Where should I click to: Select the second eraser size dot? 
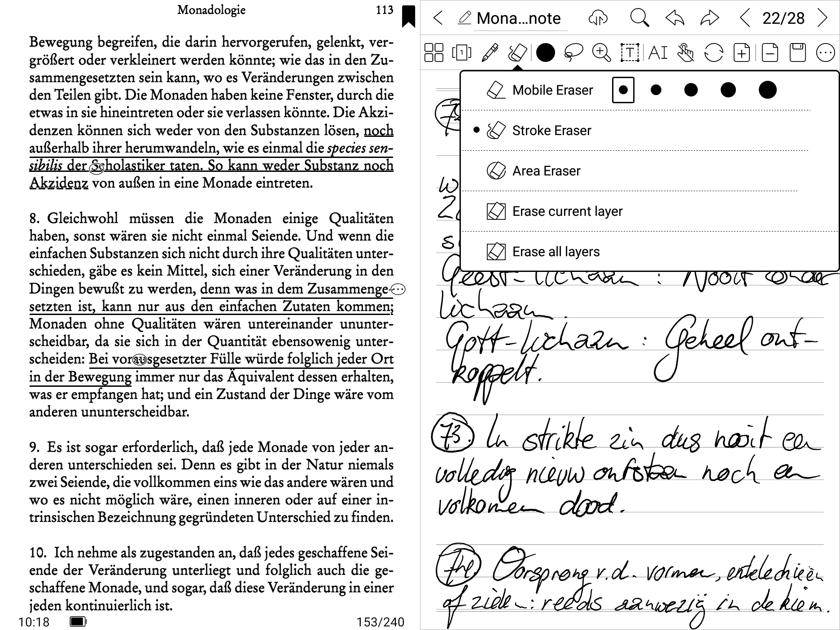coord(656,90)
